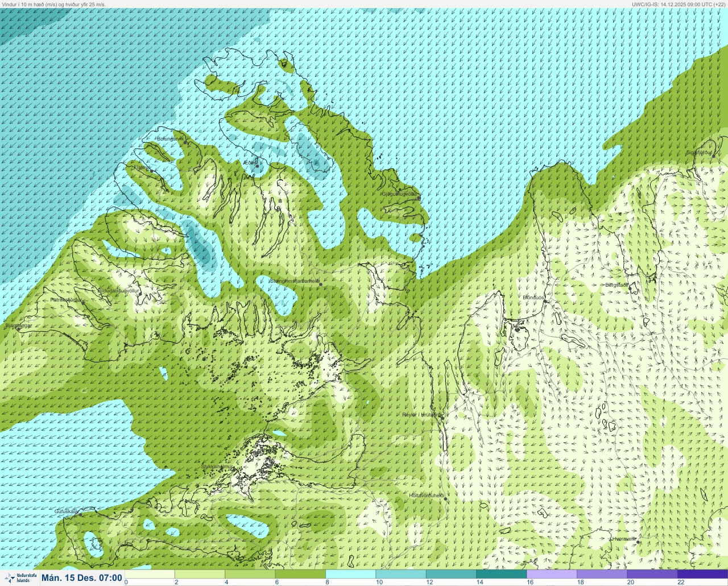The width and height of the screenshot is (728, 586).
Task: Select the 16–18 m/s legend color
Action: (x=552, y=574)
